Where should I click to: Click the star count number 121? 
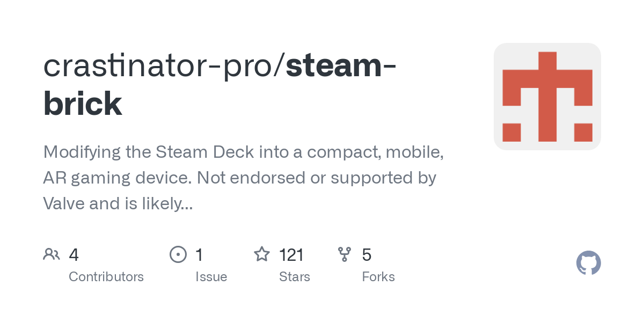[291, 255]
